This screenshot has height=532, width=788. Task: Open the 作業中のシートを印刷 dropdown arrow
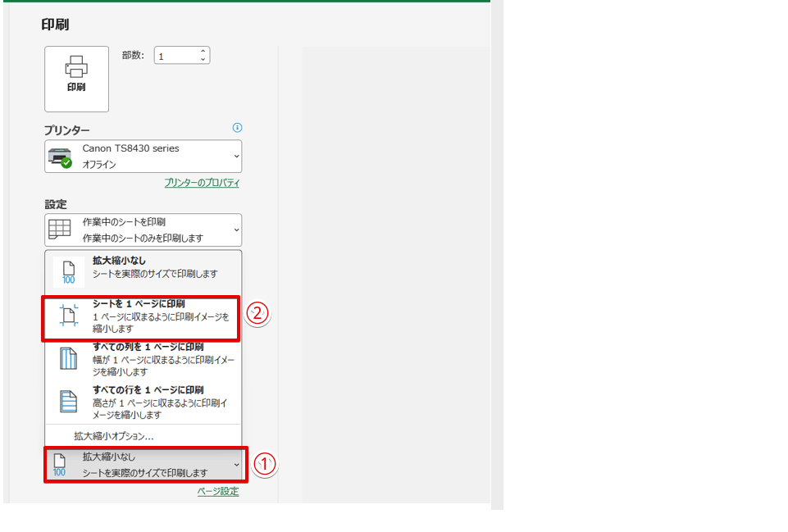point(236,230)
